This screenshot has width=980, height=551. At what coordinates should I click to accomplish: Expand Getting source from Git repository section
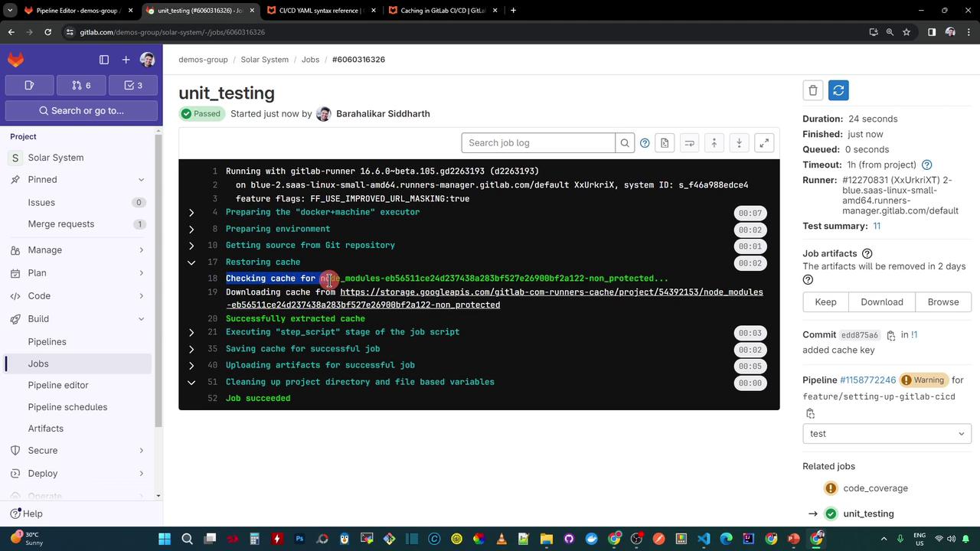coord(191,246)
